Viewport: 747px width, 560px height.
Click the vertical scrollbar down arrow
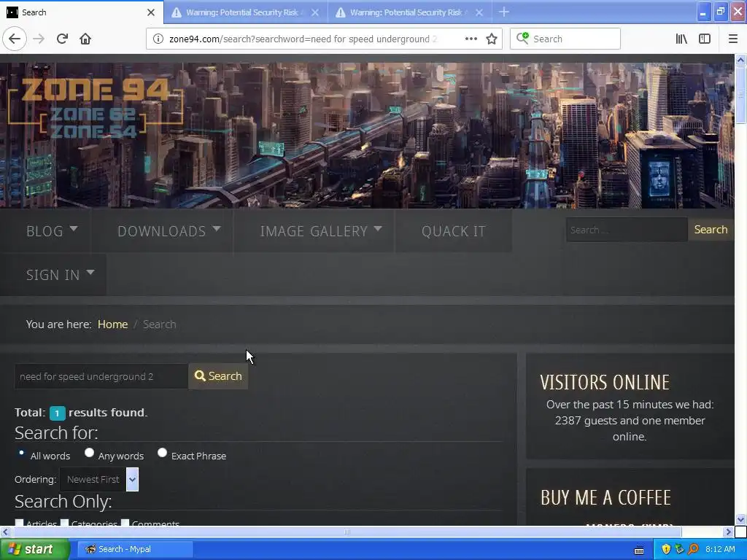740,519
